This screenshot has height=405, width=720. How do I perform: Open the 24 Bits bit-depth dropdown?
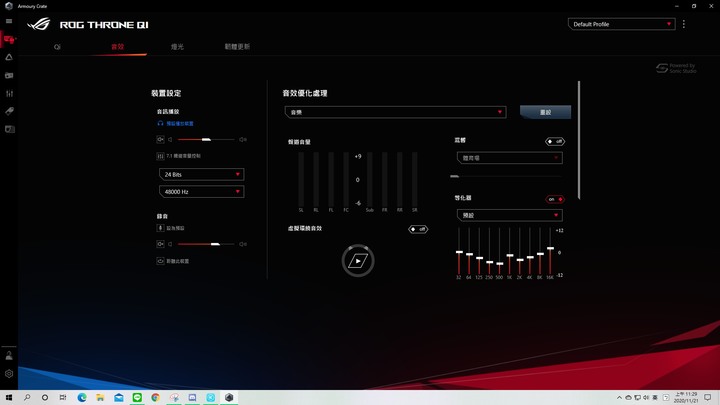point(202,174)
